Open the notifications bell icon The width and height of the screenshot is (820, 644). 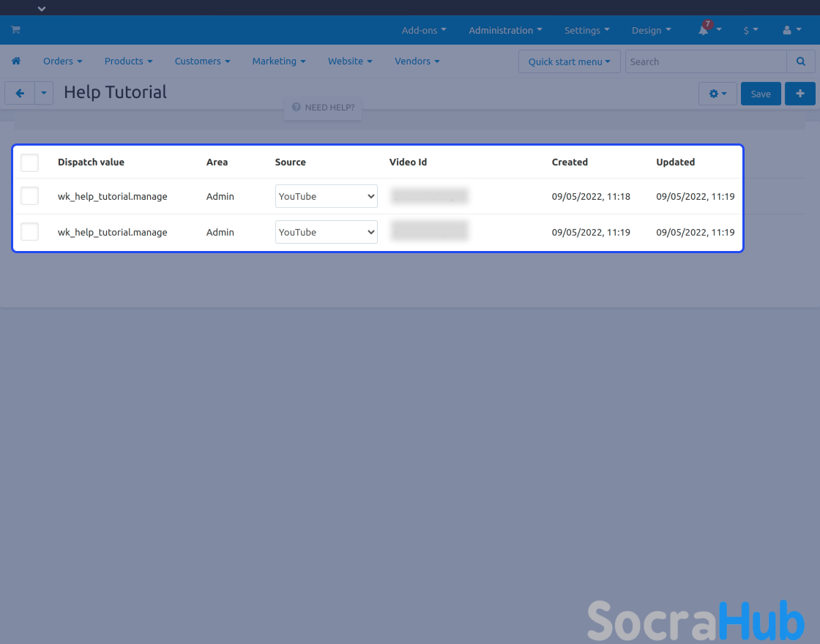click(704, 30)
